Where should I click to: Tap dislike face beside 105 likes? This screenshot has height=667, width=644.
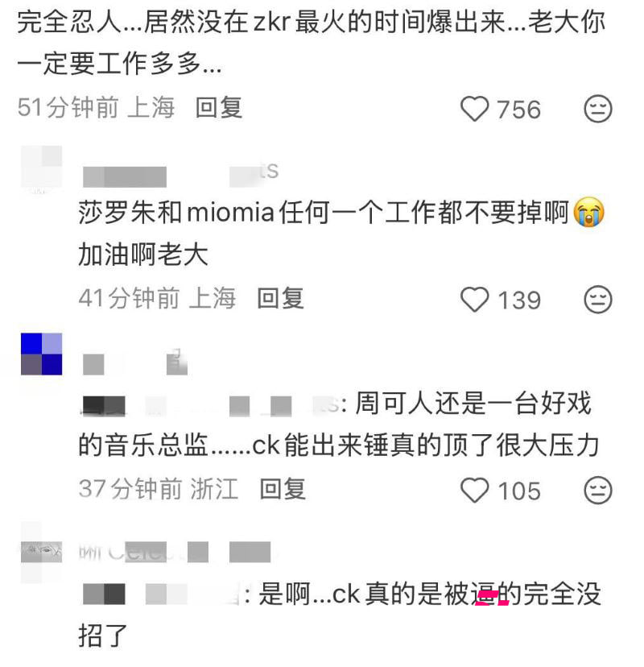(x=597, y=490)
